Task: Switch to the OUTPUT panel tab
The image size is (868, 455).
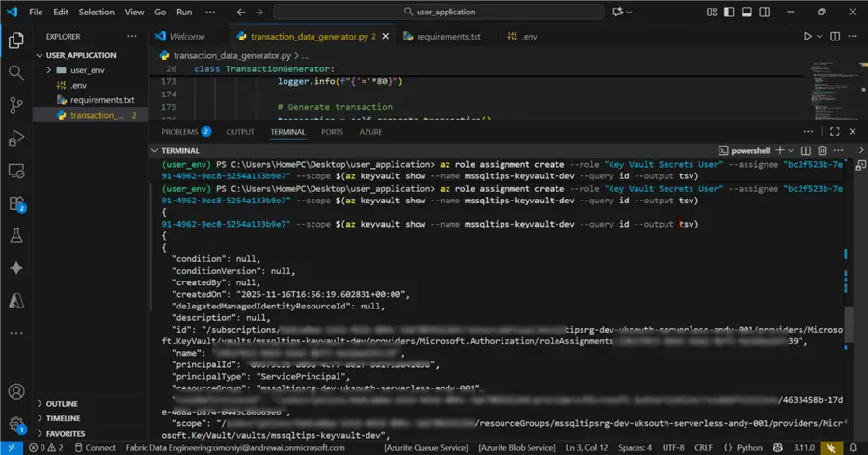Action: 240,132
